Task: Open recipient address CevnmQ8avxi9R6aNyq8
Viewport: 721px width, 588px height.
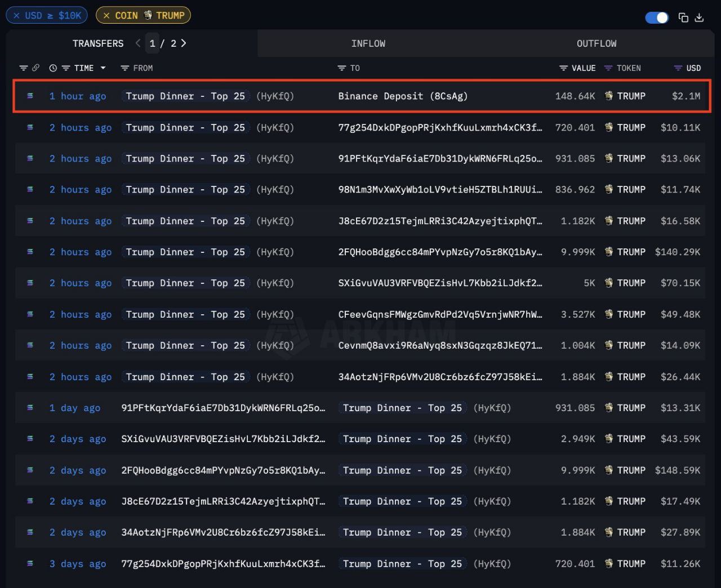Action: click(440, 346)
